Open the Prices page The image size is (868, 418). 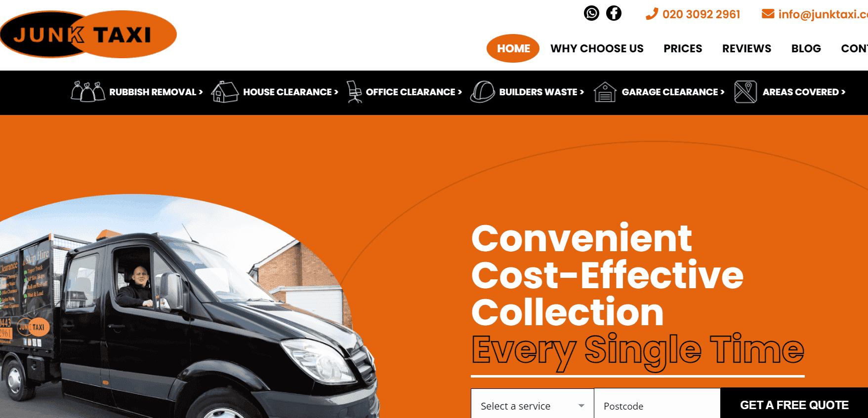tap(683, 48)
